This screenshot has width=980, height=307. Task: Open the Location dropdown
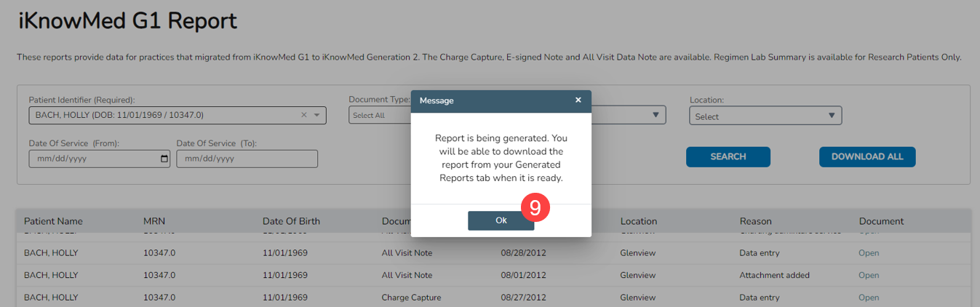point(765,116)
